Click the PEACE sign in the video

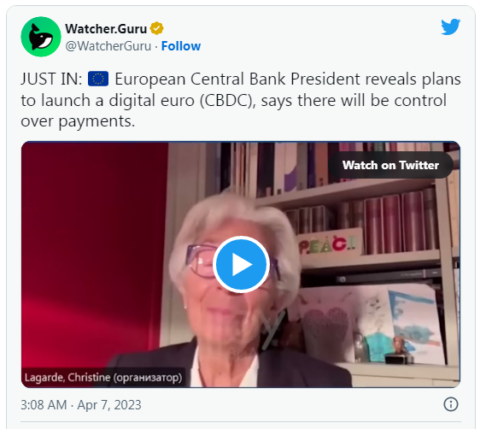328,245
